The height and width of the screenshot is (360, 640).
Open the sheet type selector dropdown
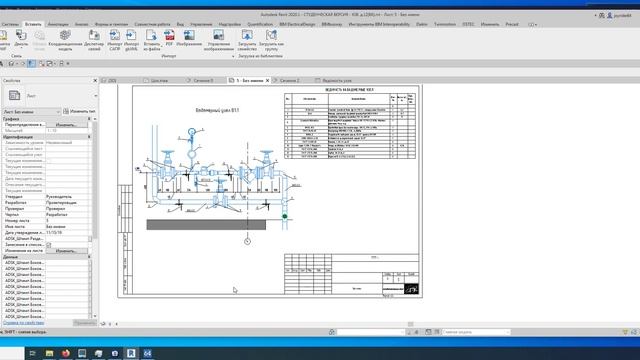pyautogui.click(x=96, y=96)
